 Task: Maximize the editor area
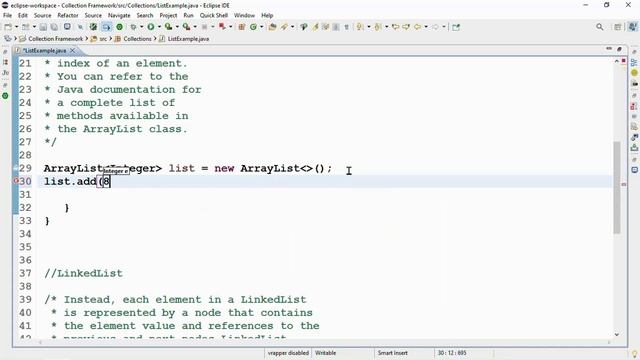(619, 49)
